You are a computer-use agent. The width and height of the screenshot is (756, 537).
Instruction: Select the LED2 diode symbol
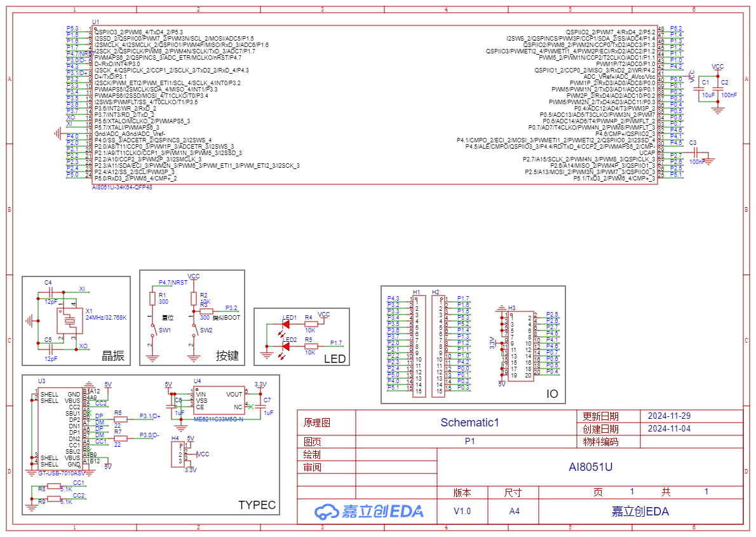tap(285, 346)
